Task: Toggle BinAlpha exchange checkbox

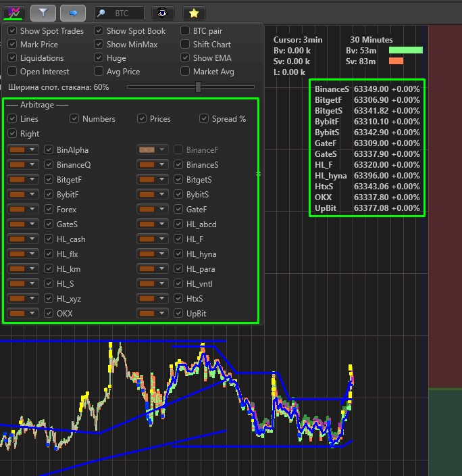Action: point(49,149)
